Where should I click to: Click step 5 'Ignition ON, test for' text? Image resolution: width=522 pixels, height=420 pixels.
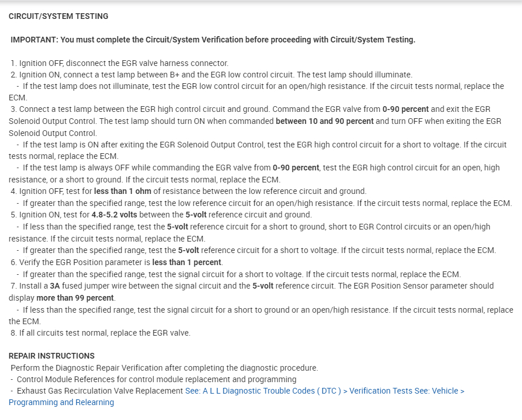[x=50, y=215]
